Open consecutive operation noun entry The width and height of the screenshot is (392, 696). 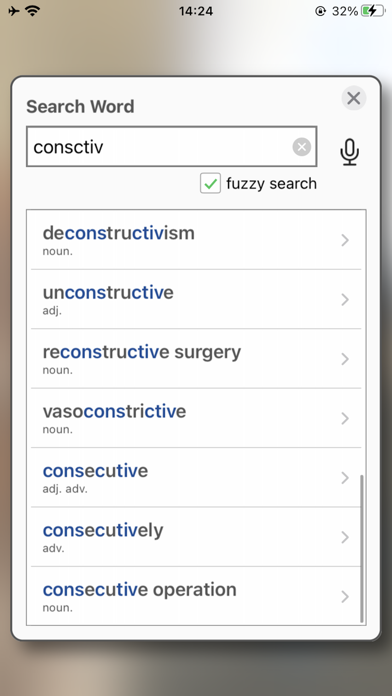pyautogui.click(x=196, y=596)
